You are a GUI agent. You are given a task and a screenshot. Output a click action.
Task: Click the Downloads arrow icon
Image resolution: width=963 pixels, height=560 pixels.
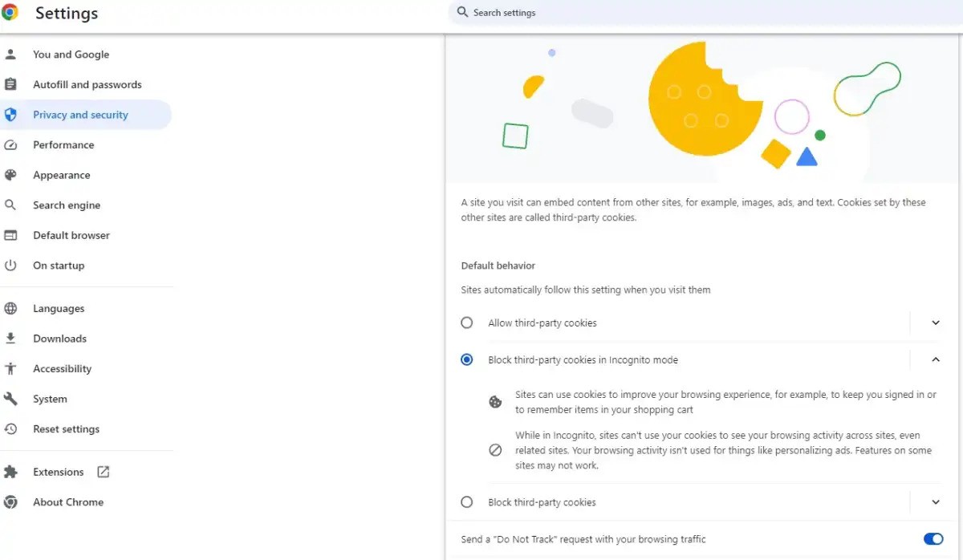click(10, 339)
